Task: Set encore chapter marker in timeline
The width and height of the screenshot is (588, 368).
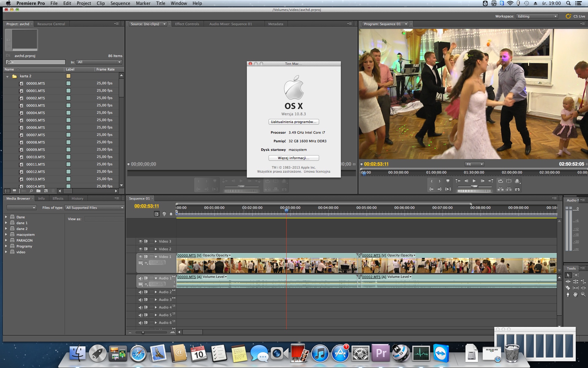Action: point(164,214)
